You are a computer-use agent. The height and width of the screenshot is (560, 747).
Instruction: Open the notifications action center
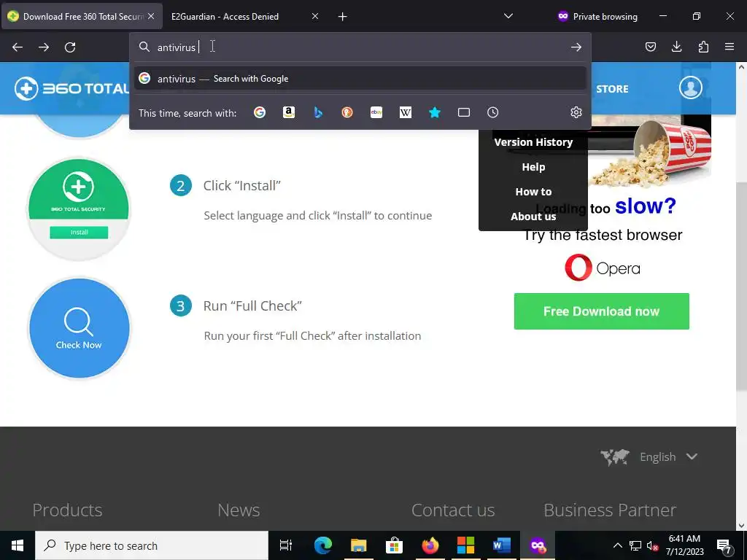click(724, 545)
